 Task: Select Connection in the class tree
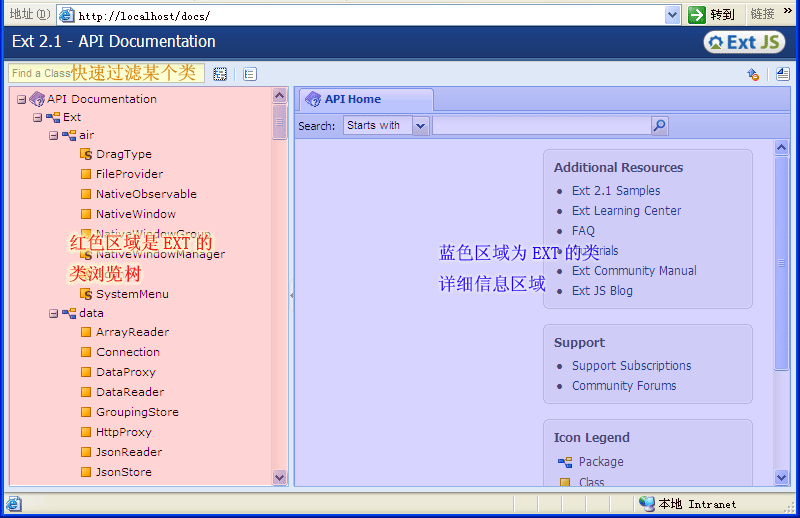click(x=128, y=352)
